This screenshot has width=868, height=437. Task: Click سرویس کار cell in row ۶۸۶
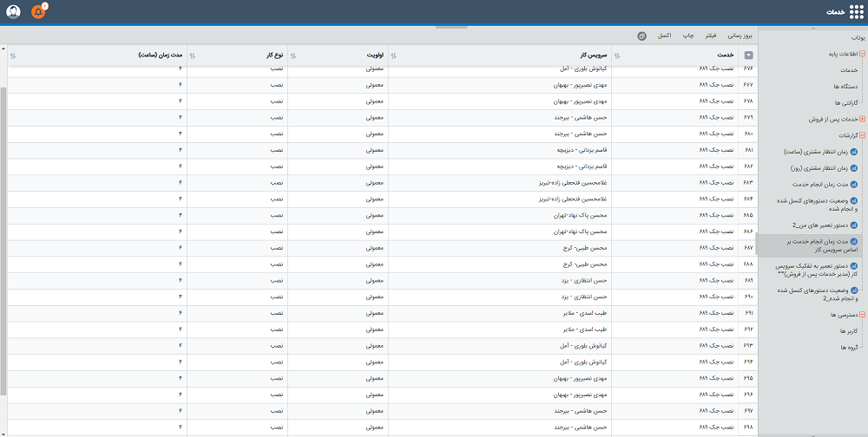pyautogui.click(x=499, y=232)
